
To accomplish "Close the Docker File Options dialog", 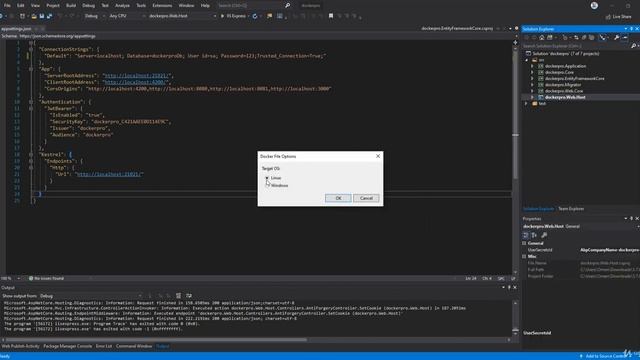I will [x=378, y=156].
